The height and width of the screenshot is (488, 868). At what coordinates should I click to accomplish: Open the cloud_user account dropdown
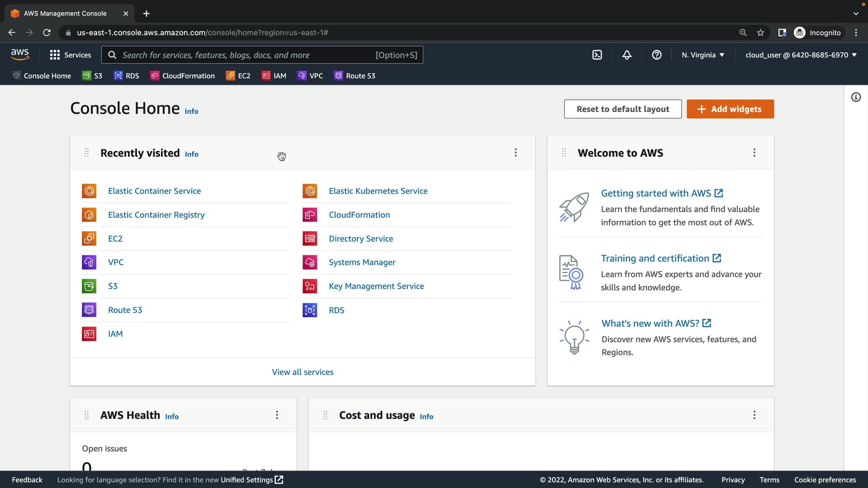pyautogui.click(x=801, y=55)
